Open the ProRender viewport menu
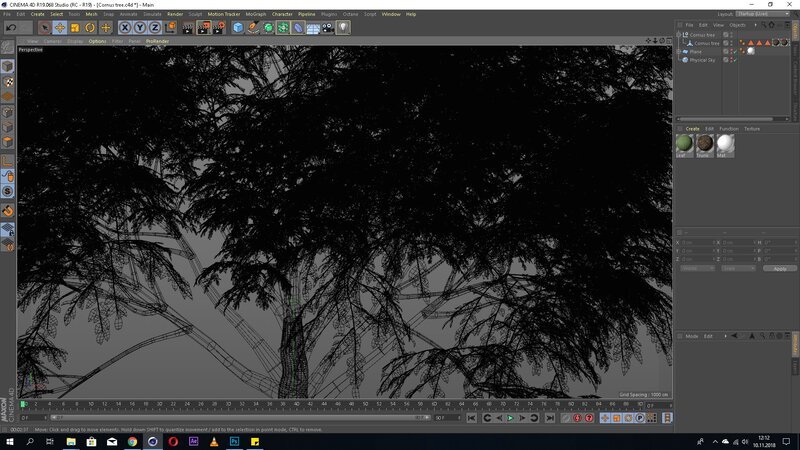Screen dimensions: 800x450 [x=157, y=41]
